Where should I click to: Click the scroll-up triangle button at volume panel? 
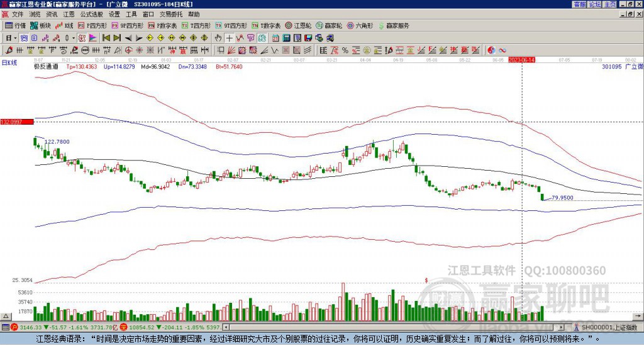point(6,316)
